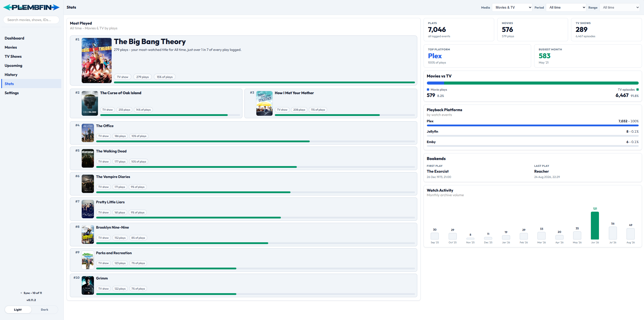Open The Office title link

click(x=105, y=126)
